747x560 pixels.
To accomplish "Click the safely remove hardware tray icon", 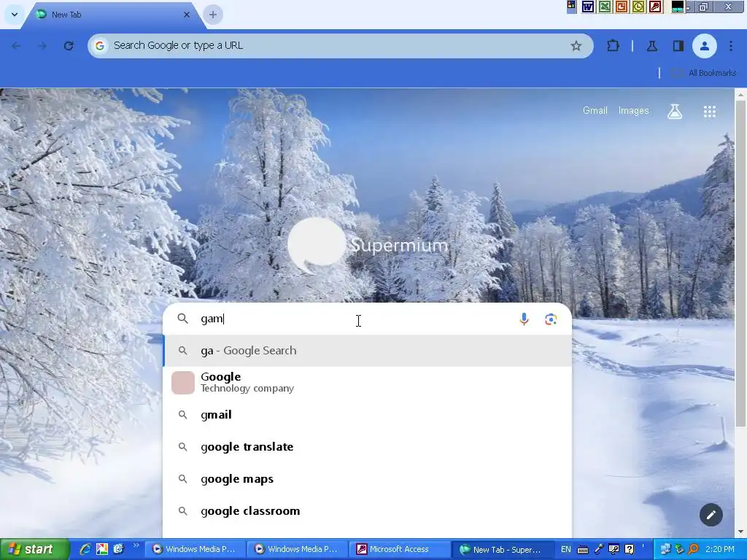I will (679, 550).
